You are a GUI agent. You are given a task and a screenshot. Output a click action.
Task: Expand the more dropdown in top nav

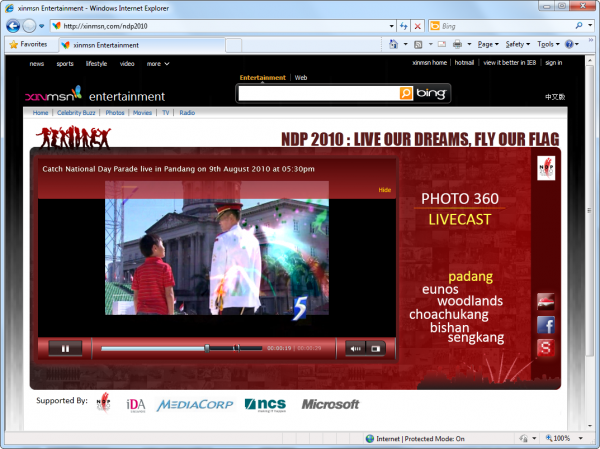[158, 64]
